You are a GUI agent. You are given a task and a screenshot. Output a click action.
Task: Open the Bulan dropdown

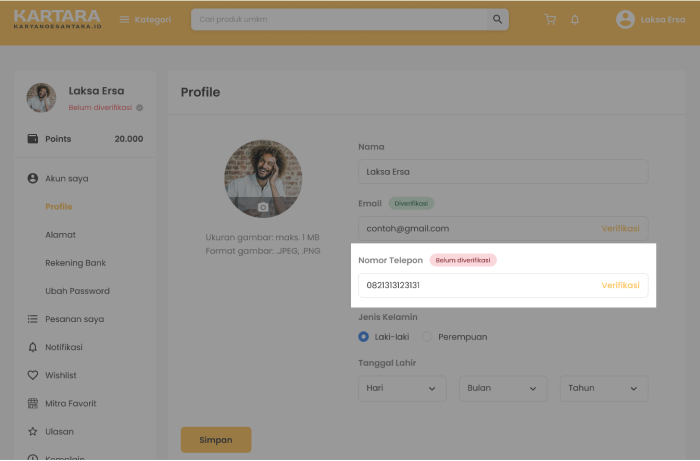click(x=503, y=388)
